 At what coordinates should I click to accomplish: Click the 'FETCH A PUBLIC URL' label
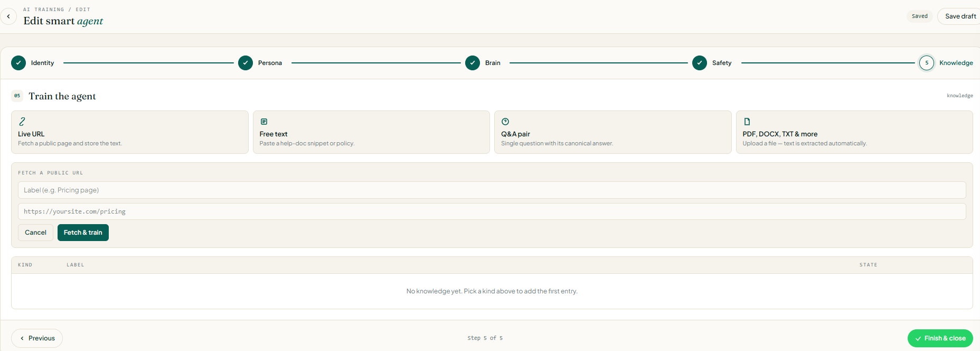coord(51,173)
